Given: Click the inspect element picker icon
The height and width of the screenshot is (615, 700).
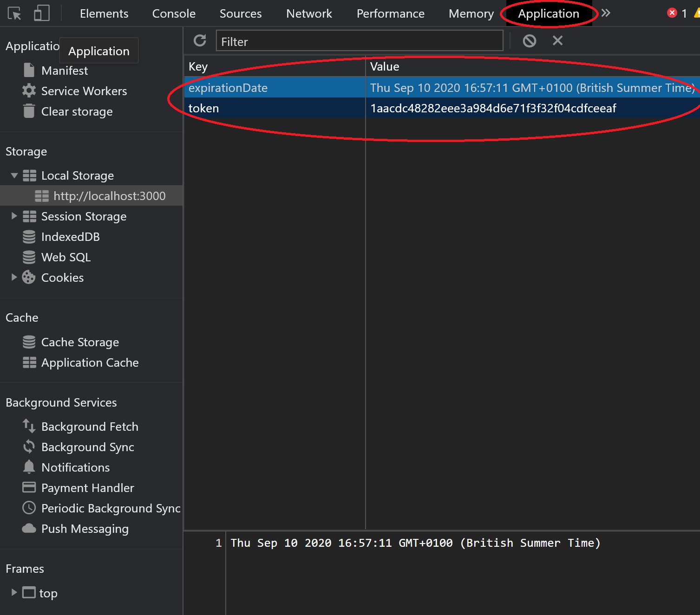Looking at the screenshot, I should pyautogui.click(x=14, y=13).
